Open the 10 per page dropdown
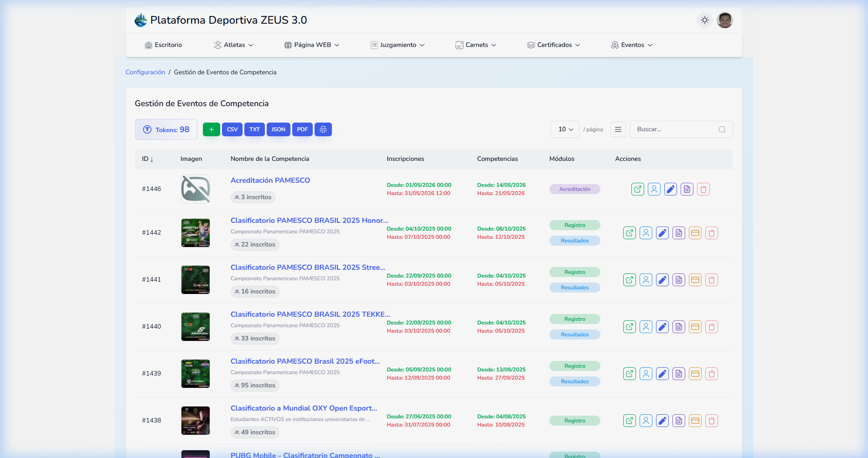The height and width of the screenshot is (458, 868). 565,129
